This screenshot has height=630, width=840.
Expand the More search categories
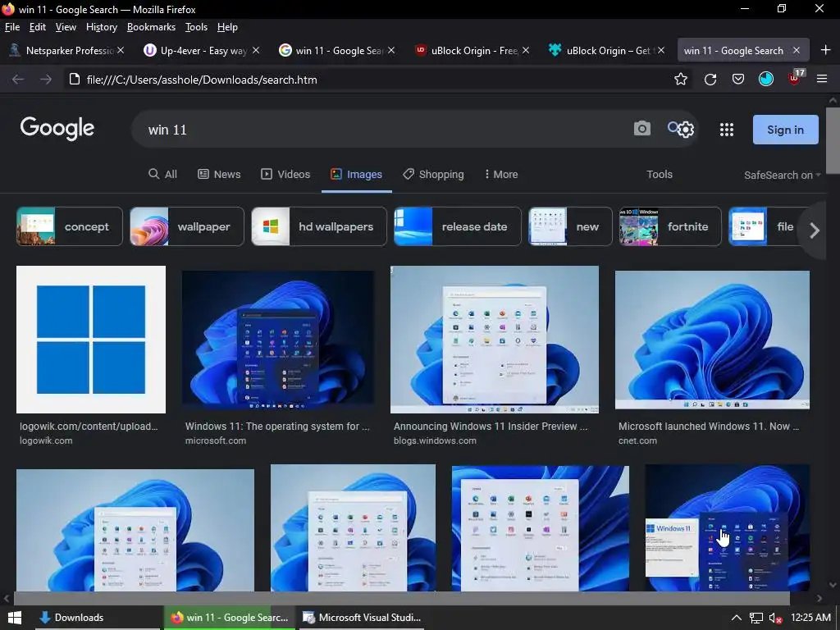(x=501, y=174)
